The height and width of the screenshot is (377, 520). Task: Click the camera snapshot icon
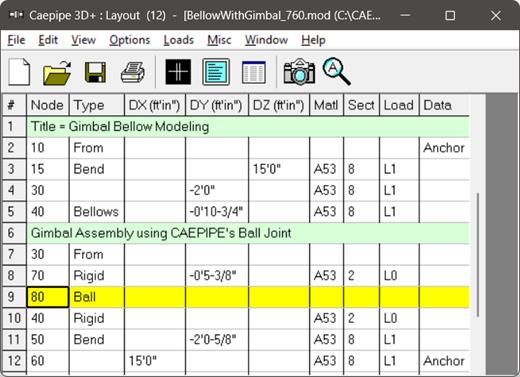pyautogui.click(x=299, y=72)
